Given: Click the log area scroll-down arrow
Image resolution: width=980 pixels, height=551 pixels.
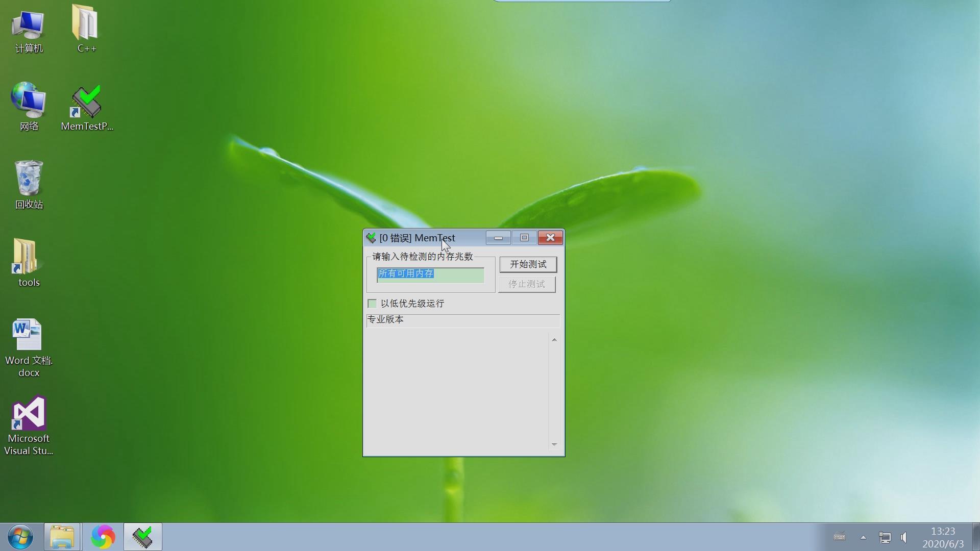Looking at the screenshot, I should [x=554, y=444].
